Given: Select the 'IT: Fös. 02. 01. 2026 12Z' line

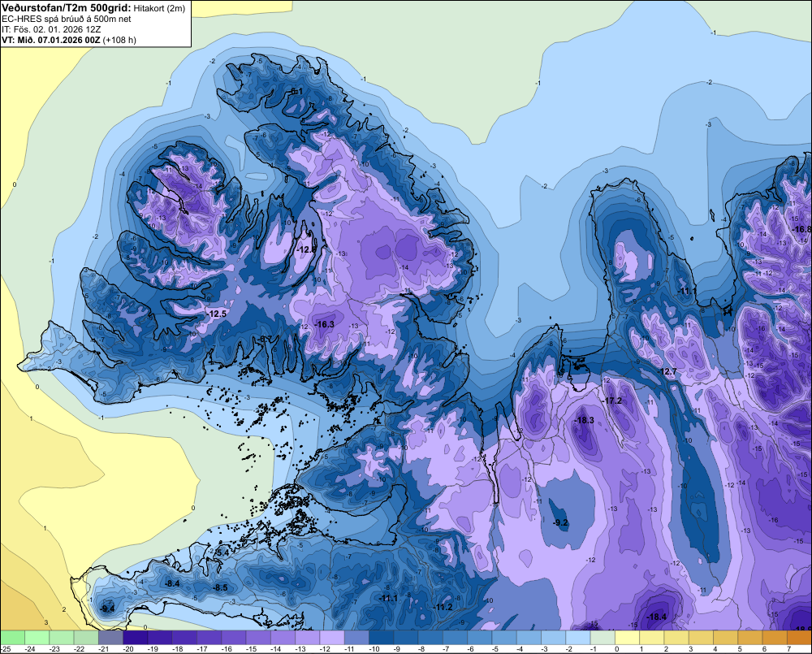Looking at the screenshot, I should (51, 29).
